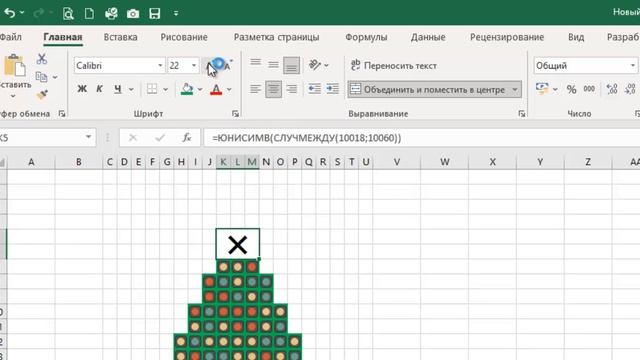
Task: Align text right
Action: coord(292,89)
